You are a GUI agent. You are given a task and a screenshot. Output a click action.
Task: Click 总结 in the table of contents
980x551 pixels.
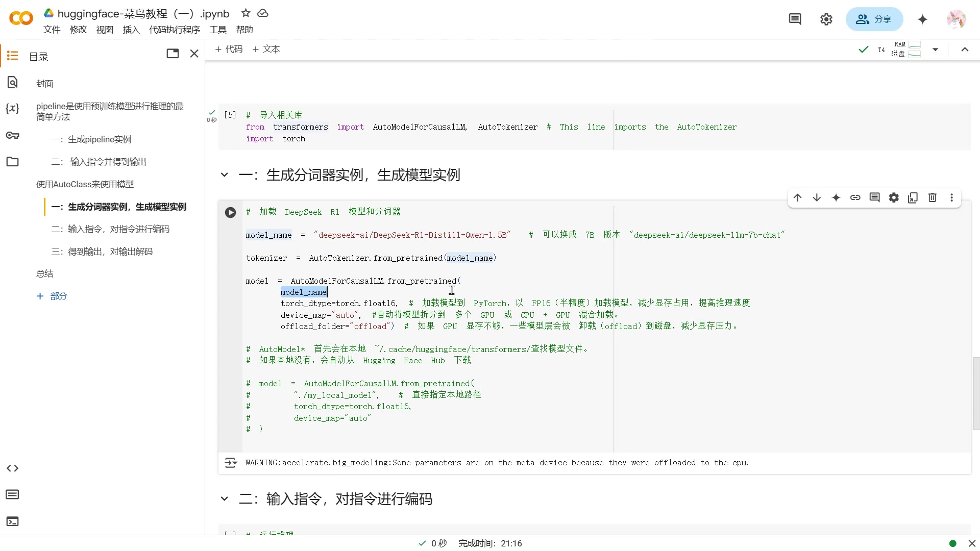pyautogui.click(x=44, y=273)
